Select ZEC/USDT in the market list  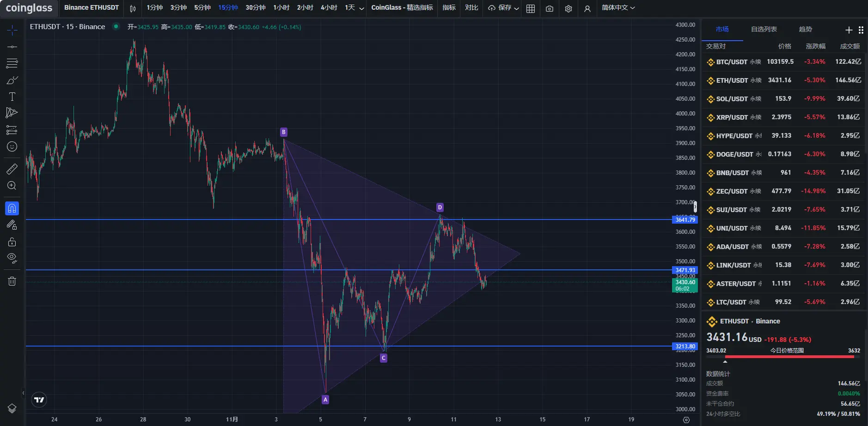(783, 191)
